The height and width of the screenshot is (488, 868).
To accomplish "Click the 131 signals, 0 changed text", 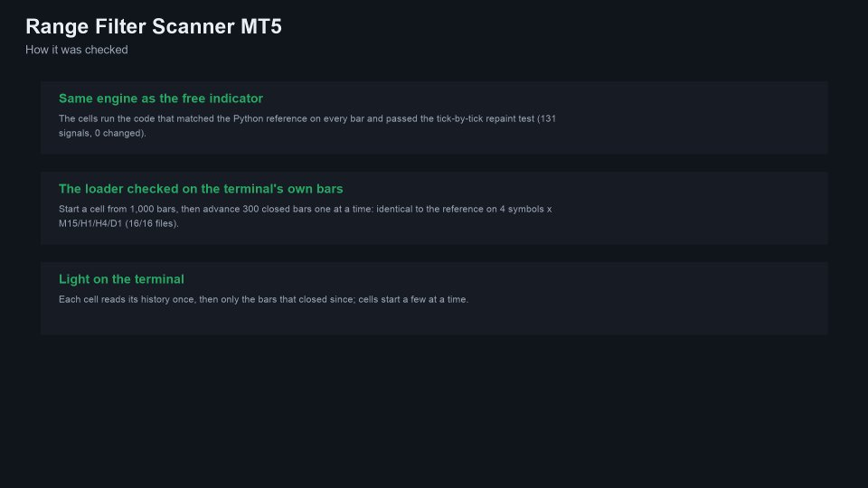I will pos(307,126).
